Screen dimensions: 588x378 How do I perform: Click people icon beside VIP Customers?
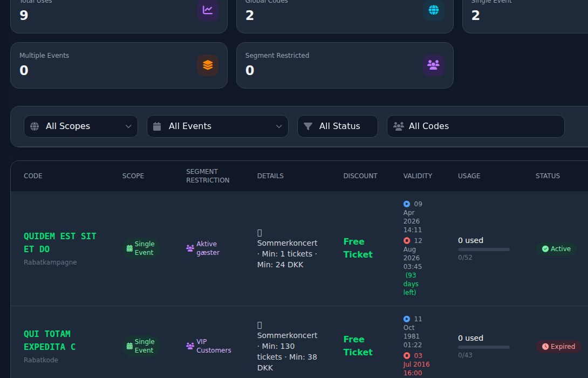click(190, 346)
